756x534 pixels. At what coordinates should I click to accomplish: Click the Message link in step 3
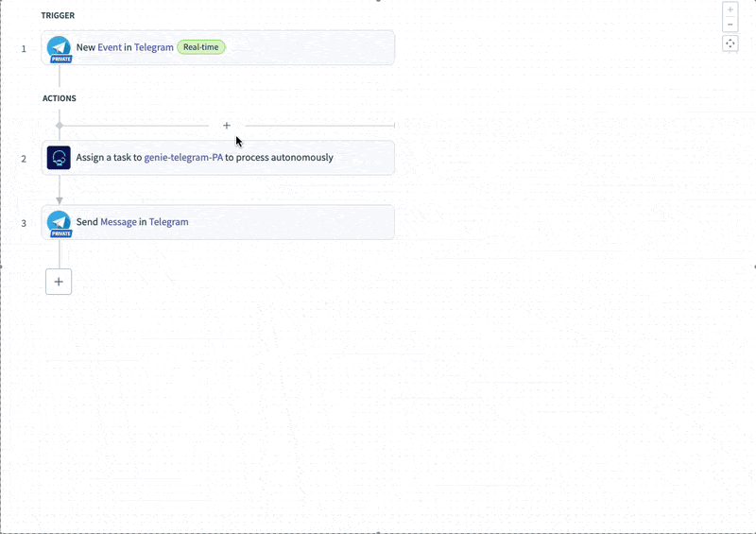coord(119,222)
